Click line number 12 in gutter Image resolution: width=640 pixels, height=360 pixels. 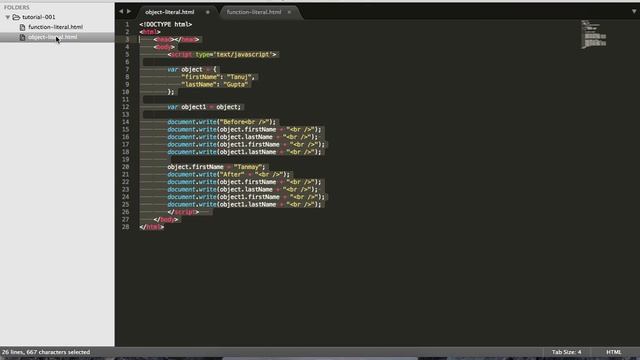pos(125,107)
